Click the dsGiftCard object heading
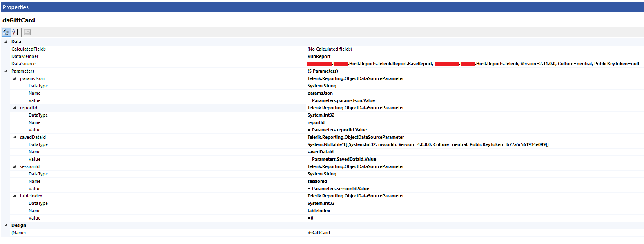This screenshot has height=244, width=644. pos(19,20)
